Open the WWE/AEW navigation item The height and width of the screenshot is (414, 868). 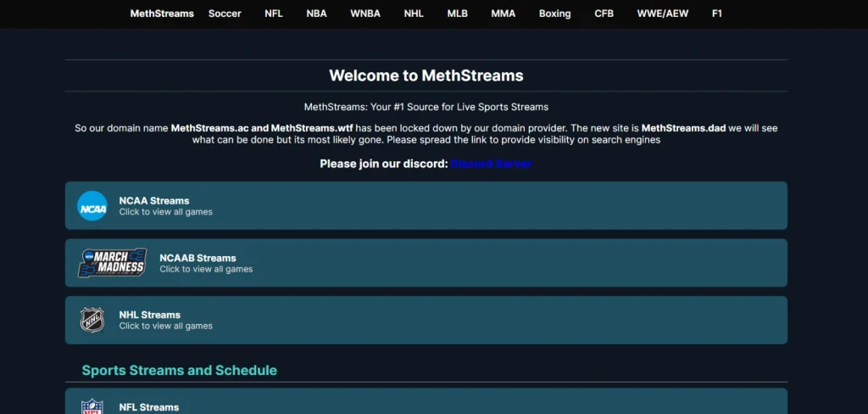(663, 14)
